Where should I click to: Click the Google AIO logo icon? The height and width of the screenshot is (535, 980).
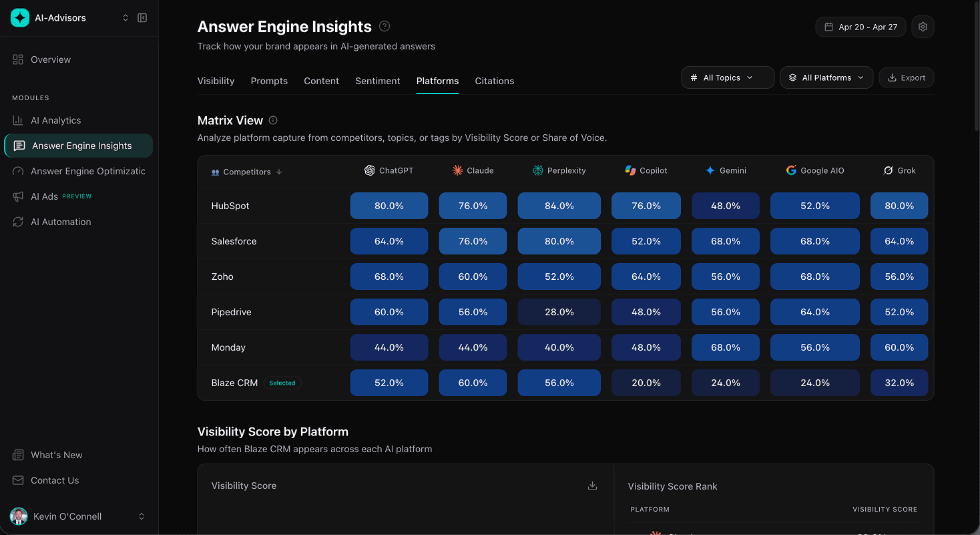791,170
